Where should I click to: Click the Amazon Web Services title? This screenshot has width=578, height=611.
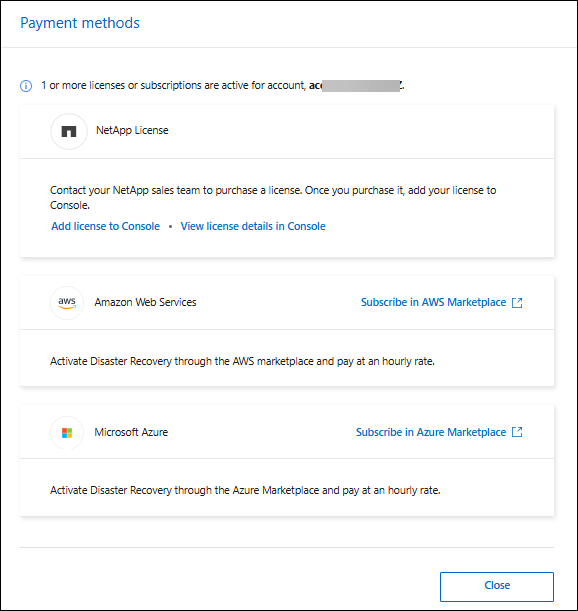click(x=145, y=302)
